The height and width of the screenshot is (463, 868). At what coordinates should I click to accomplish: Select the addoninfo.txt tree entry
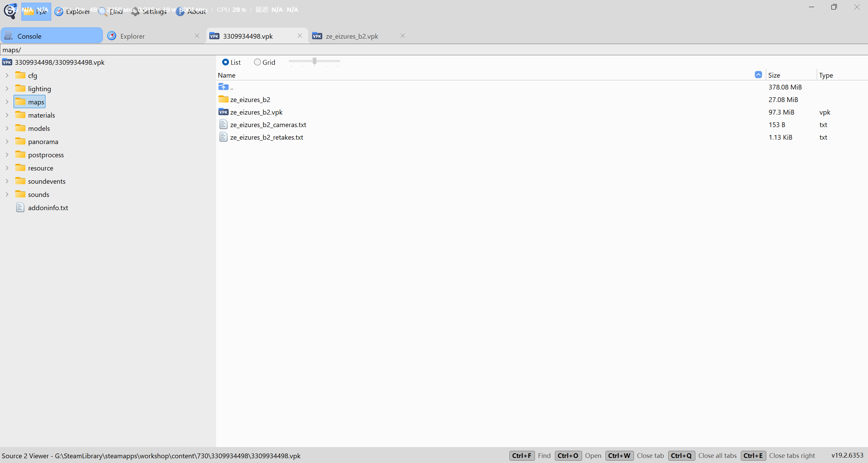coord(48,208)
